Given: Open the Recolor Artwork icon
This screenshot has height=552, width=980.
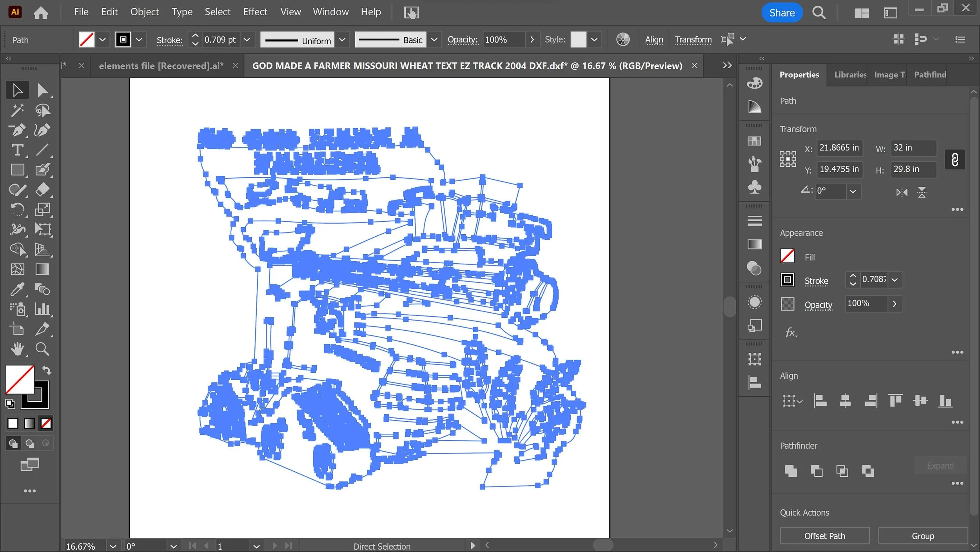Looking at the screenshot, I should 622,40.
